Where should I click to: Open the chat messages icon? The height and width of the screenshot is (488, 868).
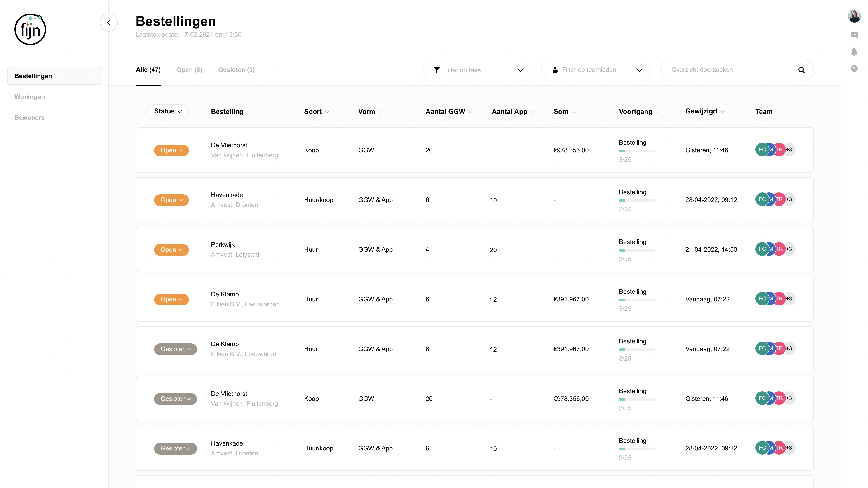click(854, 34)
